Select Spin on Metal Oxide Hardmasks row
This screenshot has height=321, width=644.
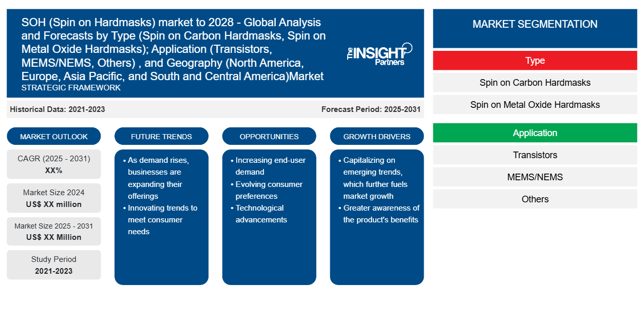point(535,105)
